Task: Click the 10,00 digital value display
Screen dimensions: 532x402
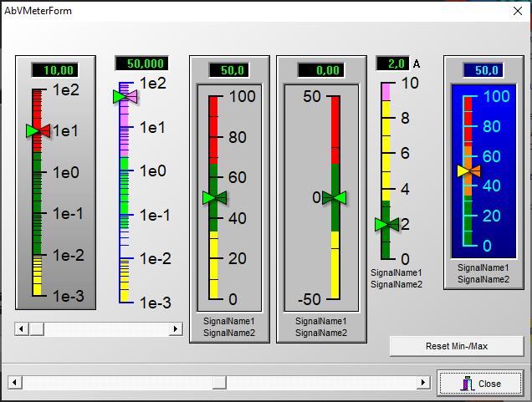Action: 55,70
